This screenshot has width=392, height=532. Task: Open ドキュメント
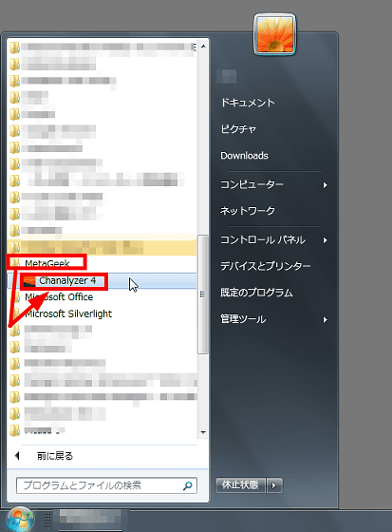click(248, 103)
